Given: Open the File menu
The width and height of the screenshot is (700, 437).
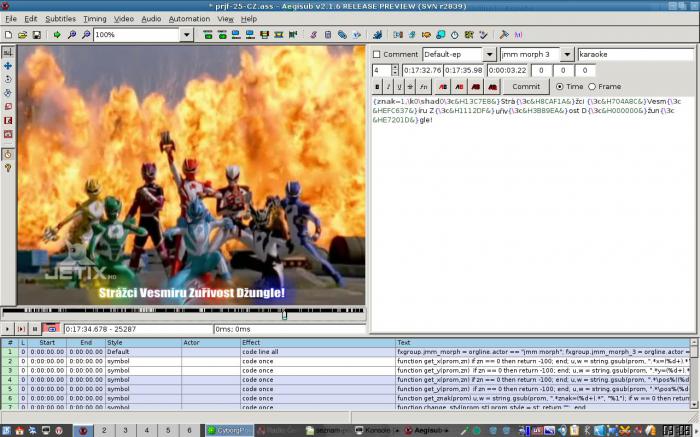Looking at the screenshot, I should click(11, 19).
